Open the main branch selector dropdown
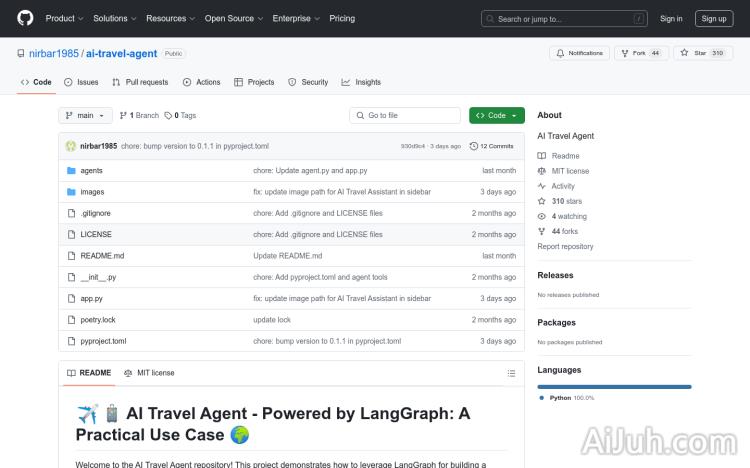Image resolution: width=750 pixels, height=468 pixels. [x=86, y=115]
